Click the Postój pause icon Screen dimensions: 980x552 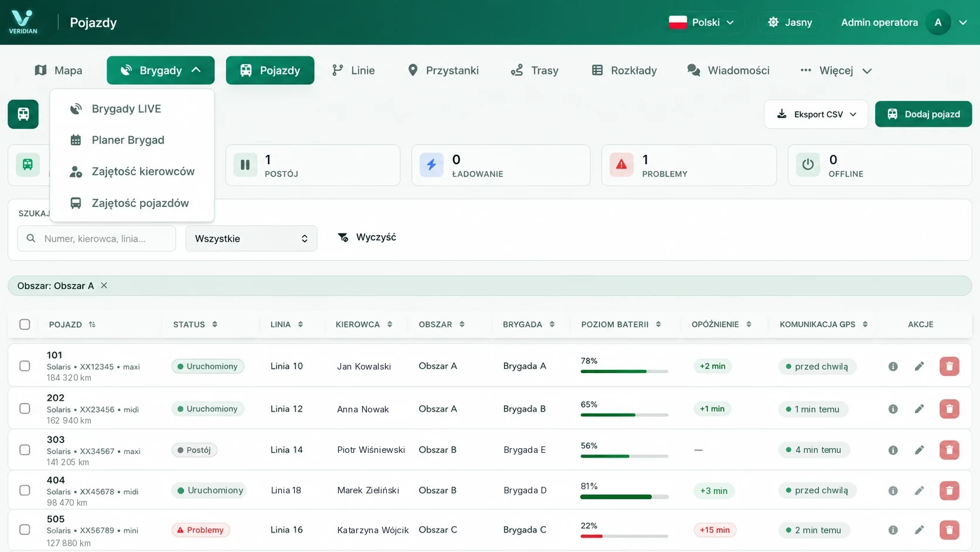(245, 165)
